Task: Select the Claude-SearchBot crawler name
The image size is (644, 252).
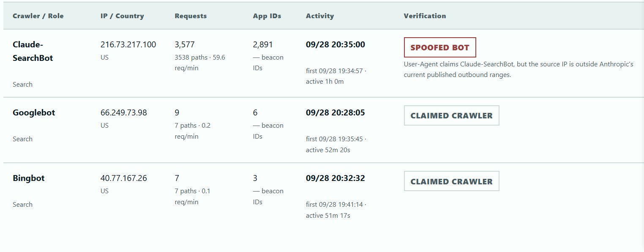Action: point(33,51)
